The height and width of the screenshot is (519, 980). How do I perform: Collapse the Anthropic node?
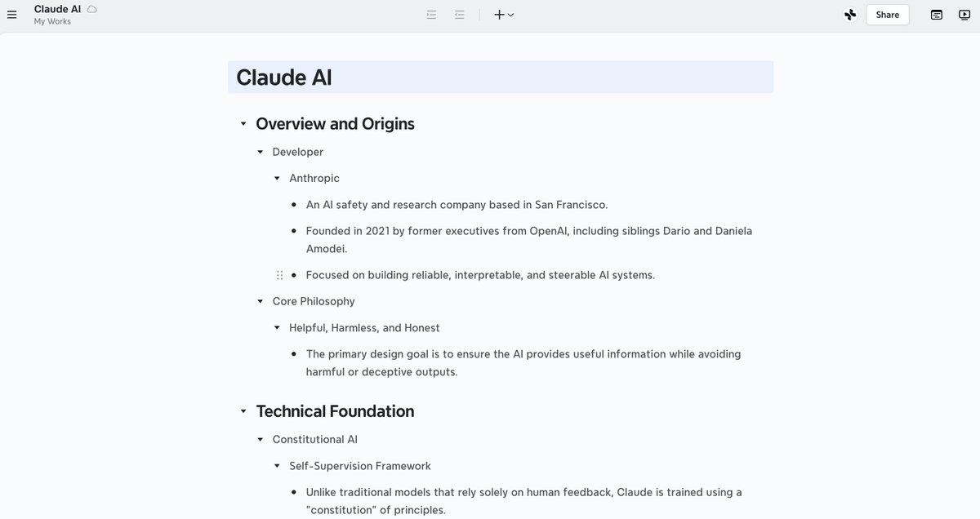277,178
